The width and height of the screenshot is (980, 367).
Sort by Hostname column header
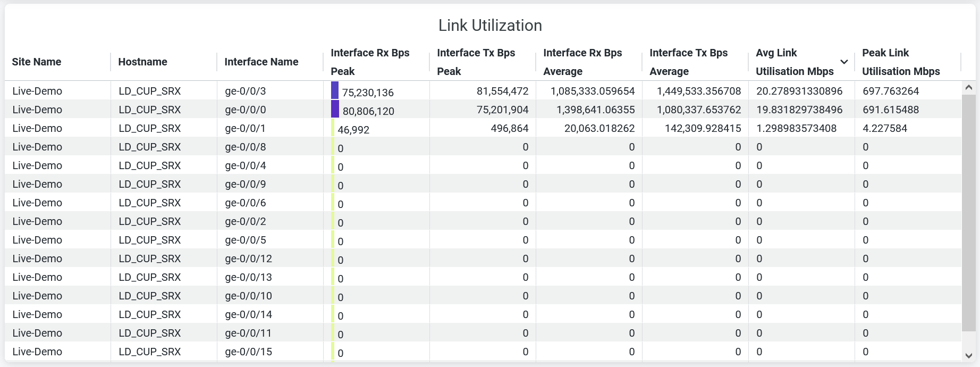click(x=142, y=62)
